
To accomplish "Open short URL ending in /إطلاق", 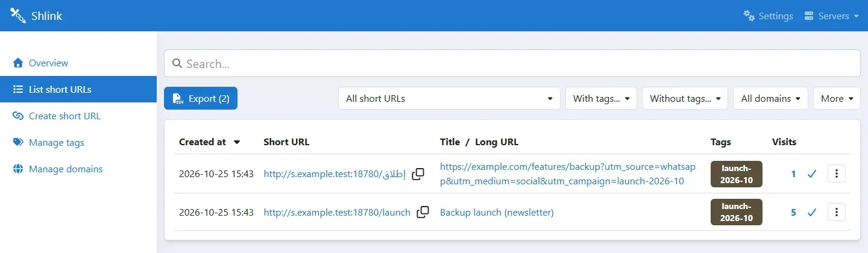I will (x=335, y=174).
